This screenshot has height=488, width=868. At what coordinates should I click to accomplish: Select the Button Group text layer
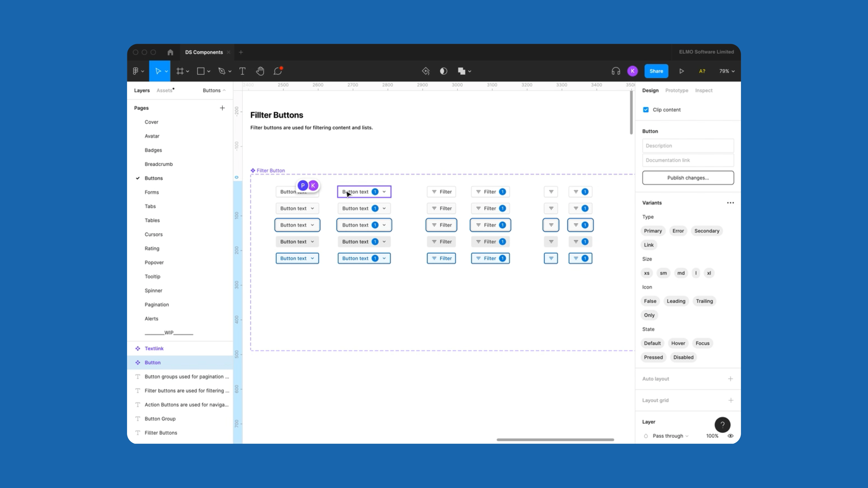[180, 419]
